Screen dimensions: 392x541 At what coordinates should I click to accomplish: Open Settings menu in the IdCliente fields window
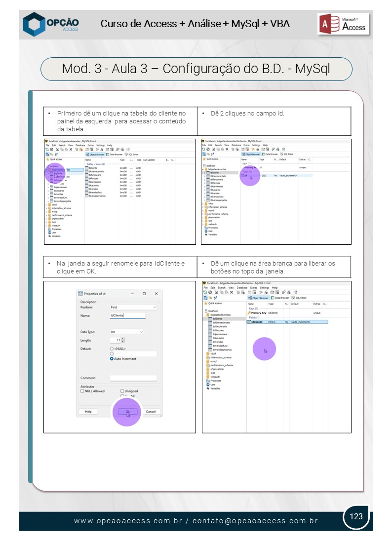[265, 288]
